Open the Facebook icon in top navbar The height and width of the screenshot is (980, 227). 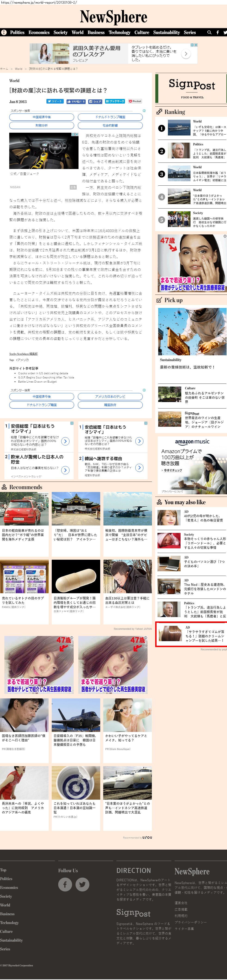click(x=218, y=33)
